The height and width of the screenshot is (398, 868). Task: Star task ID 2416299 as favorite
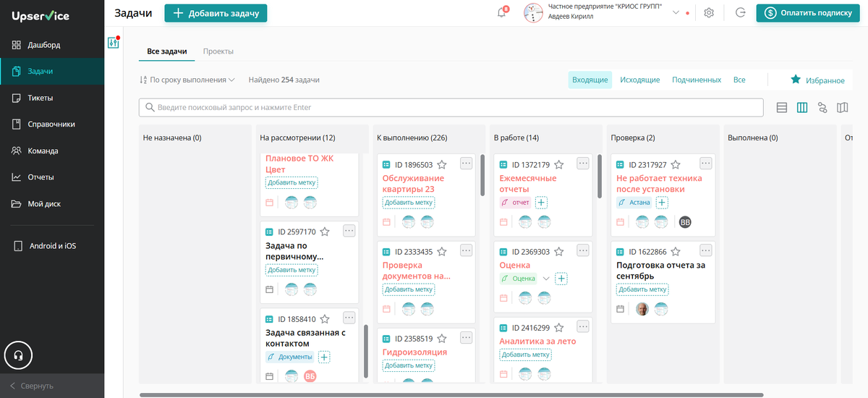tap(559, 328)
